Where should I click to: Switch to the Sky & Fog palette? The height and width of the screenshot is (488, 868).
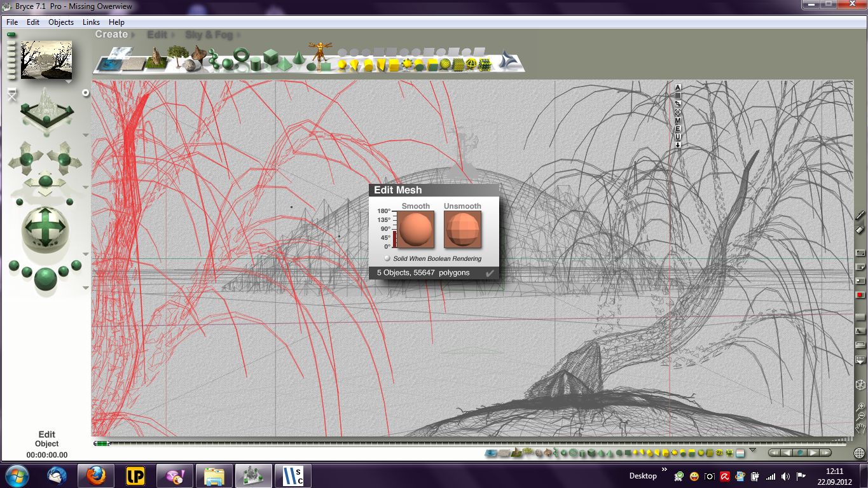pos(209,34)
